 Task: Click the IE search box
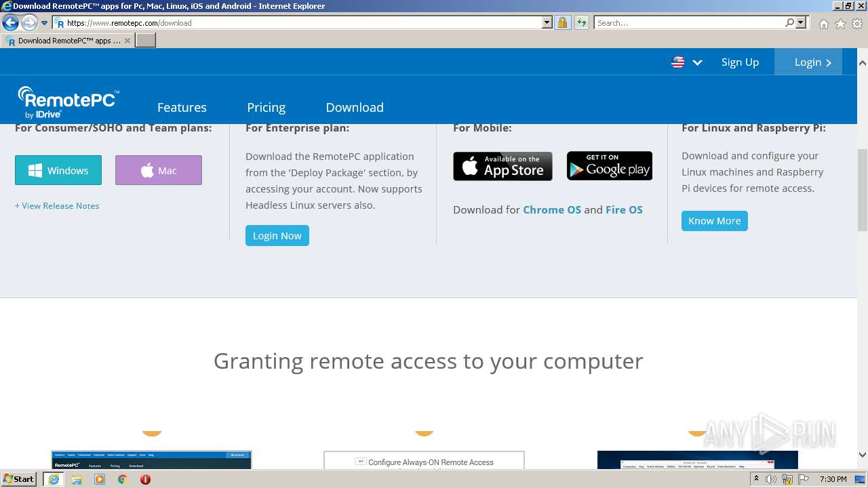[689, 23]
